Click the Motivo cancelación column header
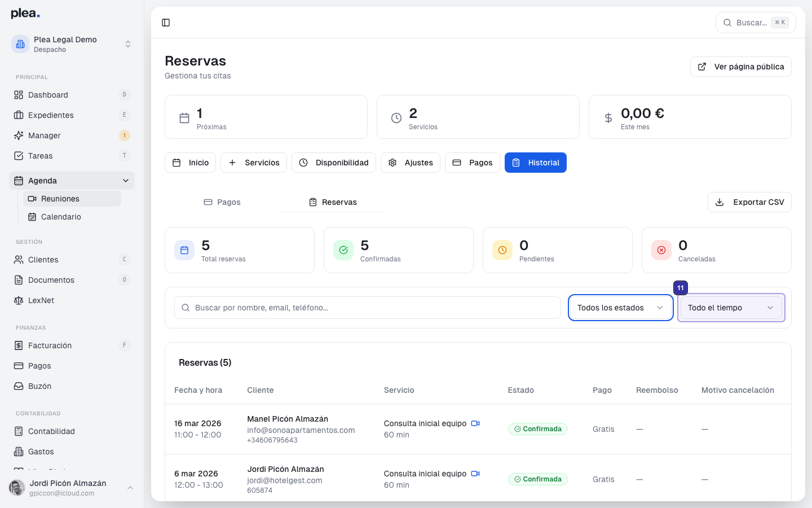The image size is (812, 508). pyautogui.click(x=738, y=390)
